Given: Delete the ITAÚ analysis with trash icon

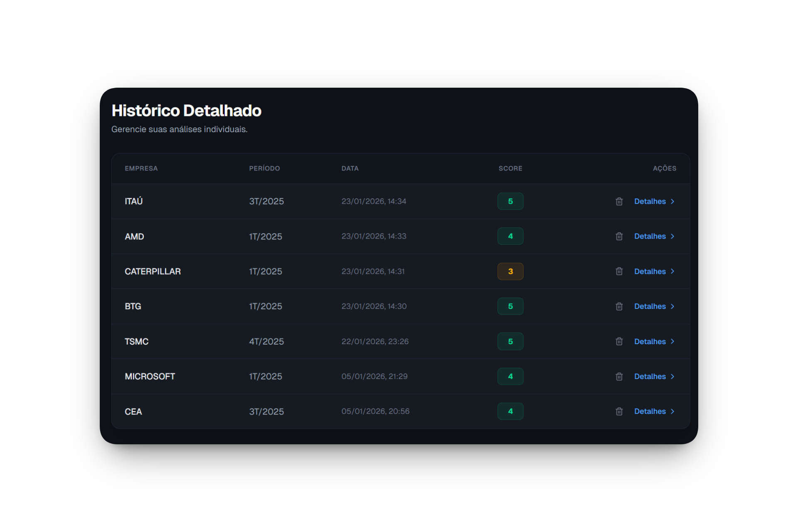Looking at the screenshot, I should (x=619, y=202).
